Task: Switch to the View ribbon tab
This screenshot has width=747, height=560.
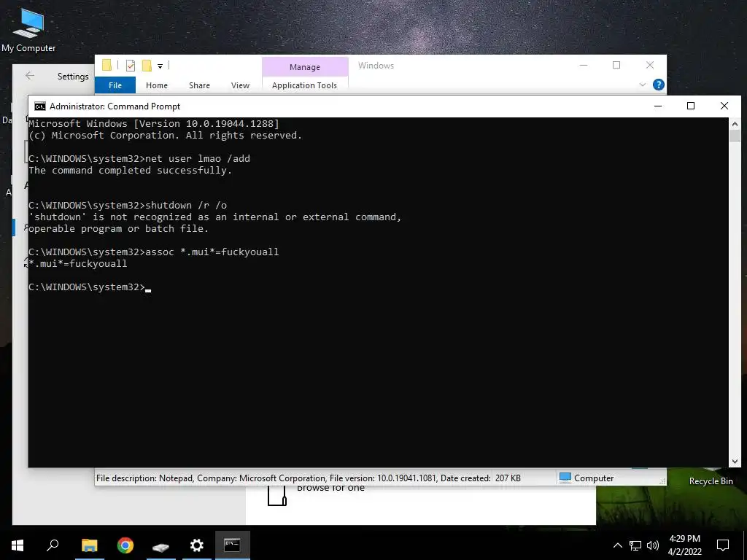Action: [240, 85]
